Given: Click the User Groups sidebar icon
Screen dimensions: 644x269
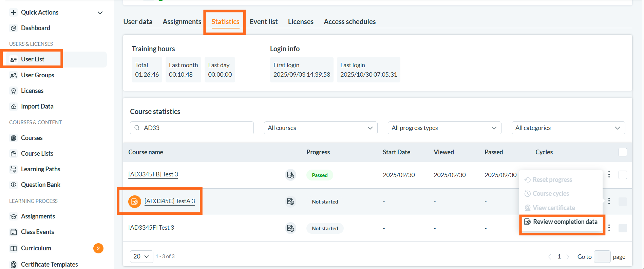Looking at the screenshot, I should [14, 75].
